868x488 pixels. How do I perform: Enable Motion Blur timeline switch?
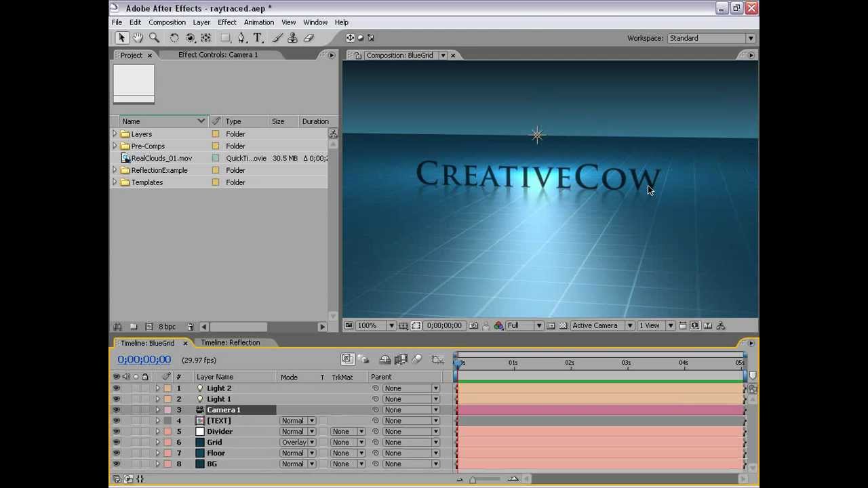click(x=417, y=359)
